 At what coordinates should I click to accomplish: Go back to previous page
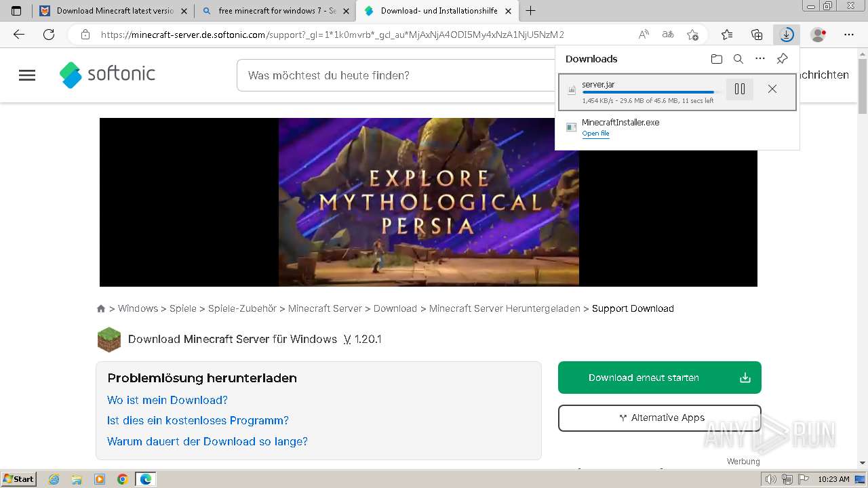click(19, 35)
